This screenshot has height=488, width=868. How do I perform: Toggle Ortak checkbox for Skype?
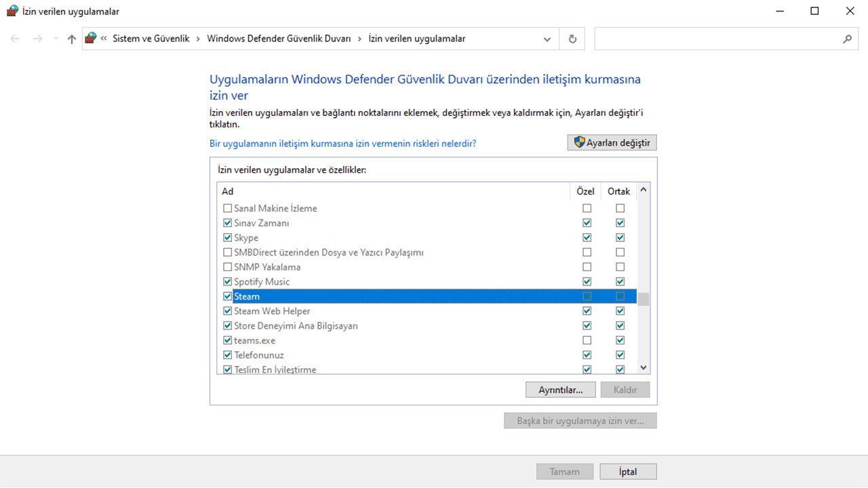pos(620,238)
